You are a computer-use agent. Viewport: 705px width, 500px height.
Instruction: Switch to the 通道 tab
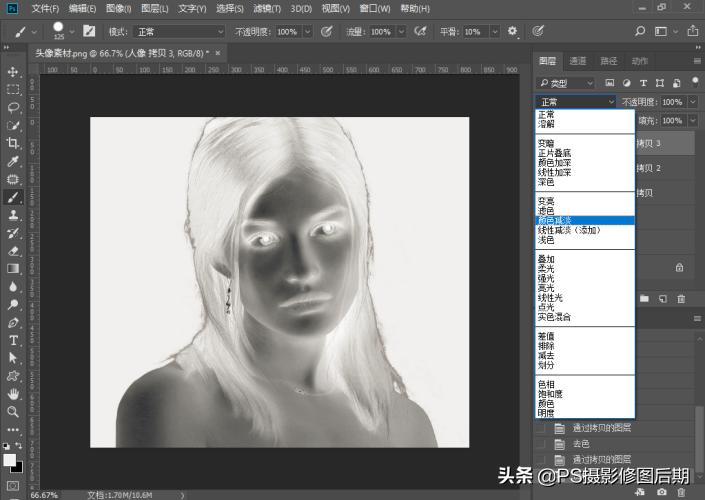(578, 61)
